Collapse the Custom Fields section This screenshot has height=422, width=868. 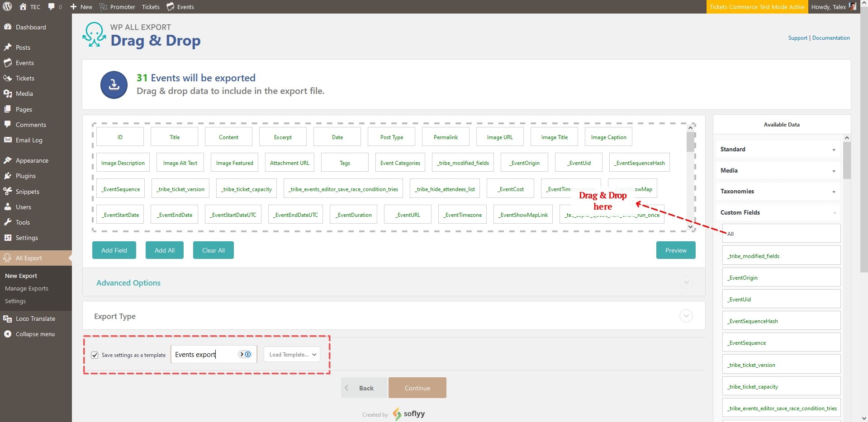click(834, 213)
